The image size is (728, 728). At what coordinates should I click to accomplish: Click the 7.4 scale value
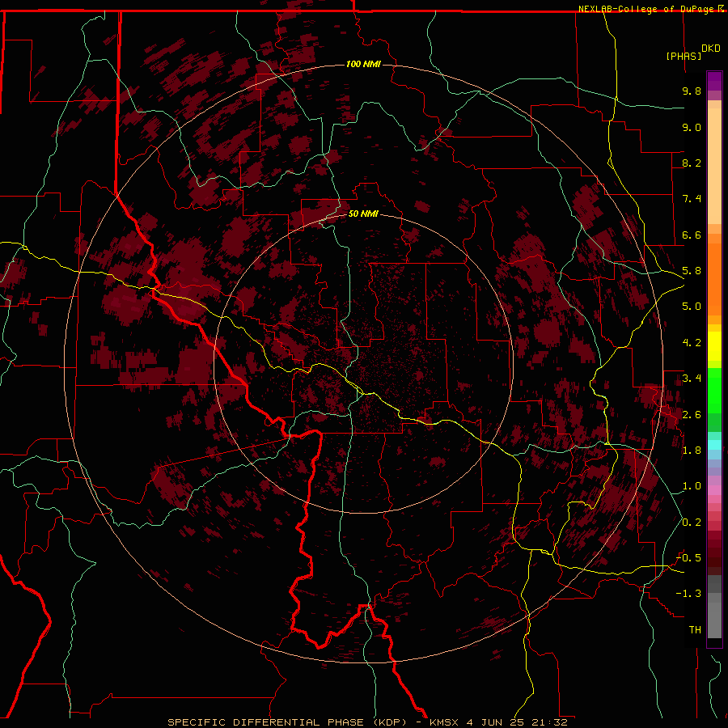point(692,199)
